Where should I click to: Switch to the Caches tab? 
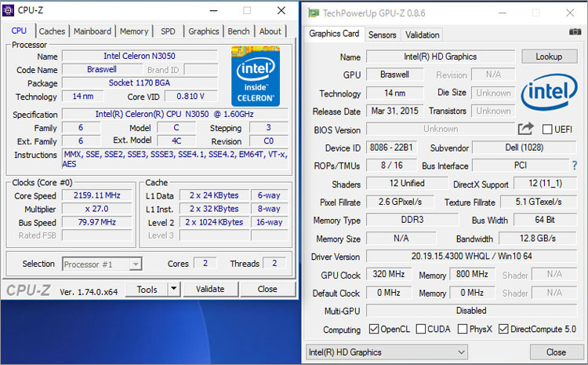tap(52, 31)
